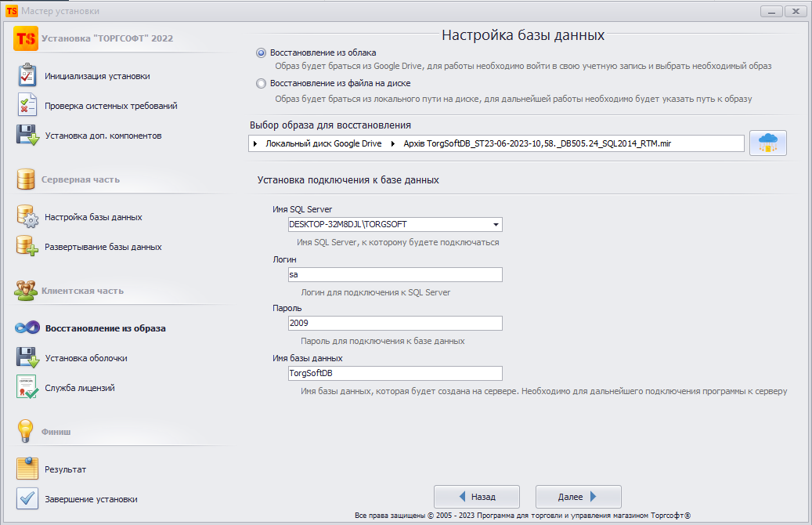Click the restore from image infinity icon
The image size is (812, 525).
[27, 328]
